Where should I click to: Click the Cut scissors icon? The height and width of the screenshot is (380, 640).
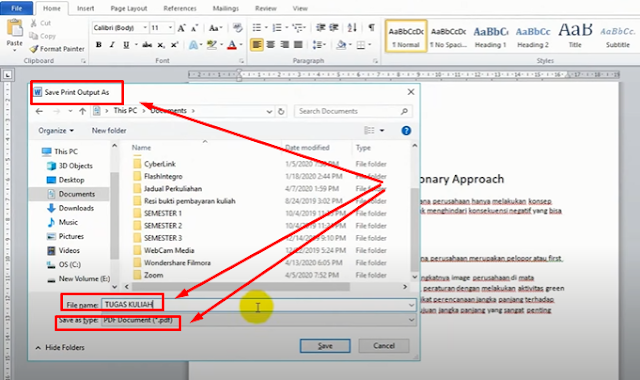(x=34, y=23)
